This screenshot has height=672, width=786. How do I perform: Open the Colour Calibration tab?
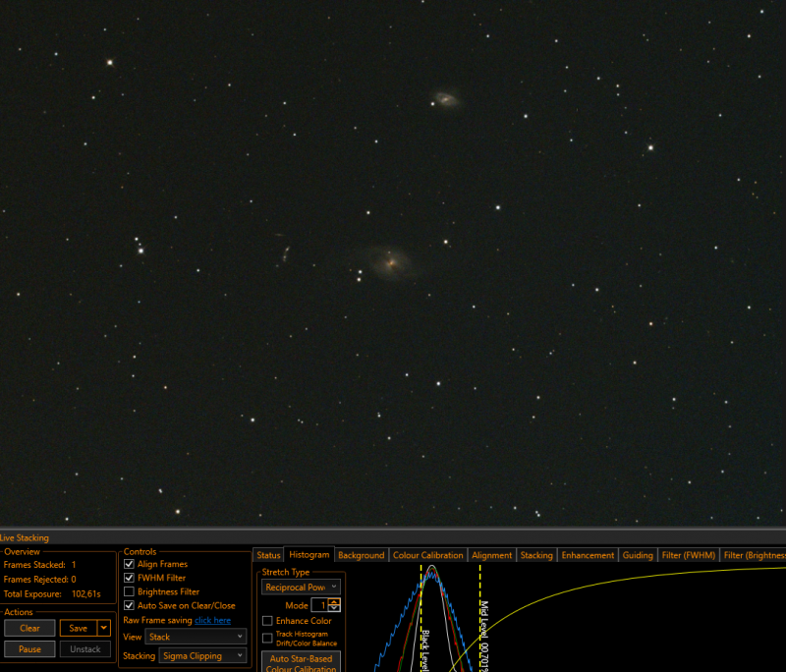click(x=427, y=555)
